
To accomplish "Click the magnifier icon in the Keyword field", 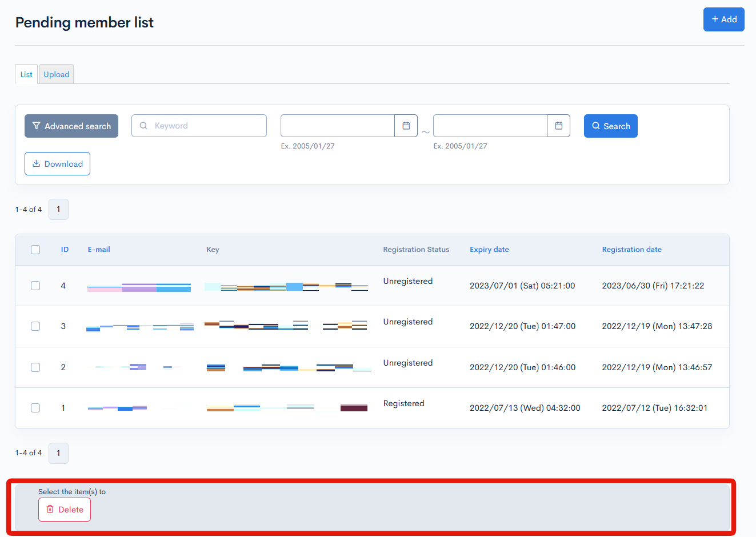I will 143,125.
